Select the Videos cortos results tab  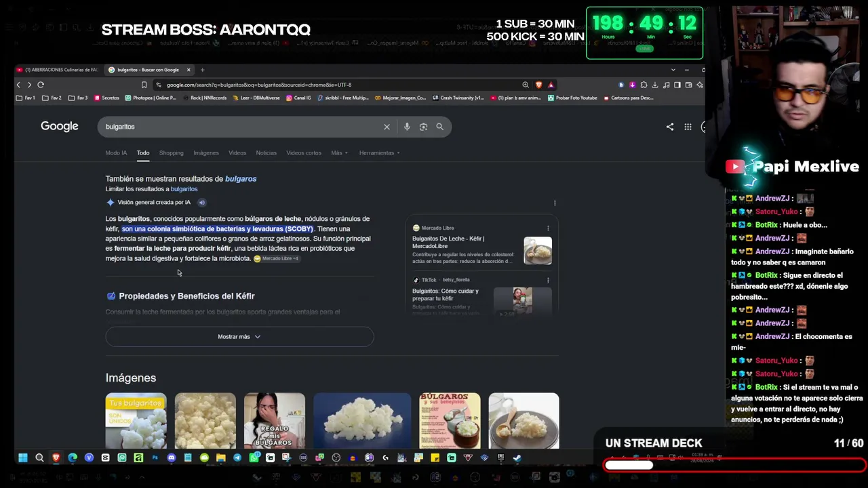pos(304,153)
